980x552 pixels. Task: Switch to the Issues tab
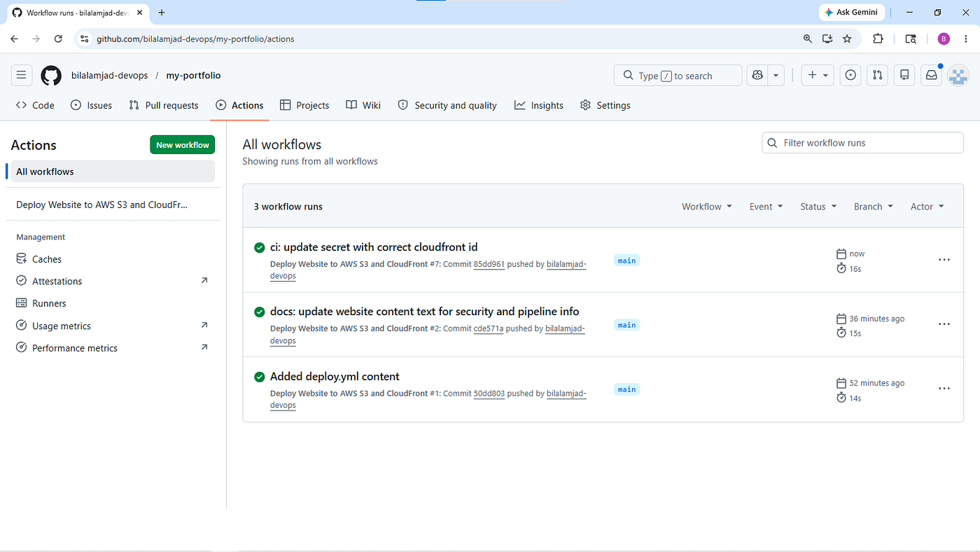click(92, 105)
